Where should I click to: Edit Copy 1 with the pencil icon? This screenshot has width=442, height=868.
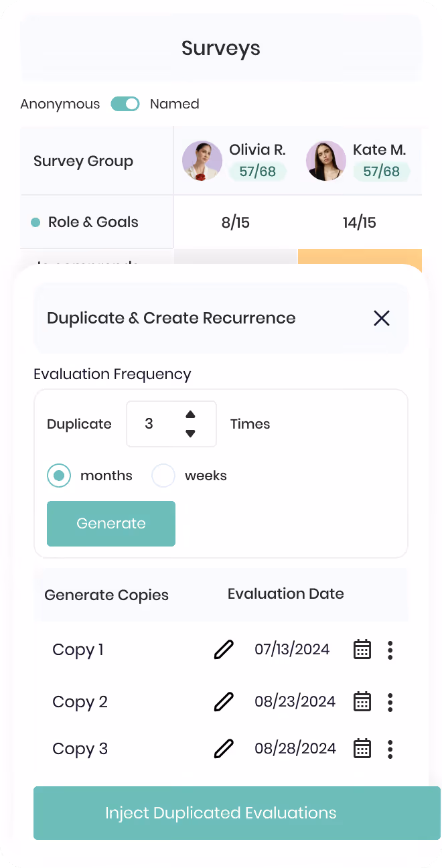coord(224,650)
